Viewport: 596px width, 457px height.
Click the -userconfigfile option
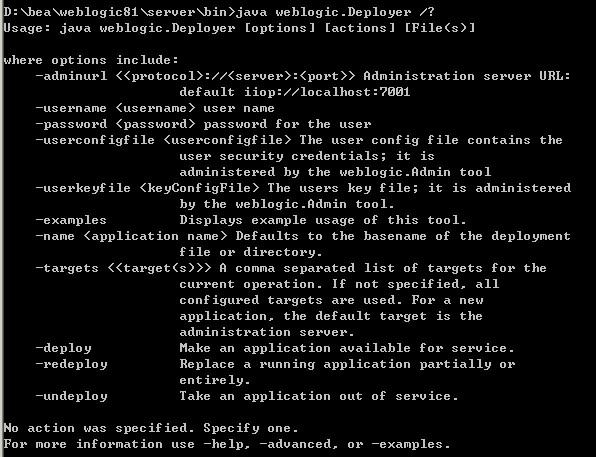95,140
